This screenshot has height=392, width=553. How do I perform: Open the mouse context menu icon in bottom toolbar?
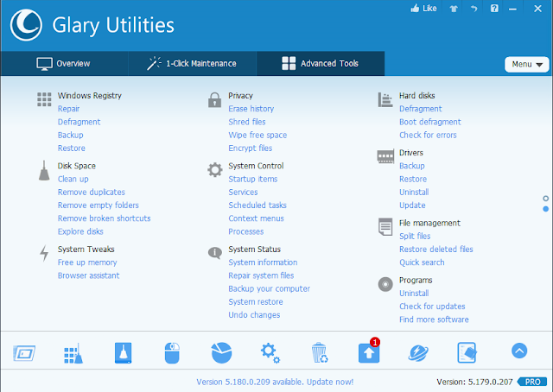pyautogui.click(x=172, y=353)
